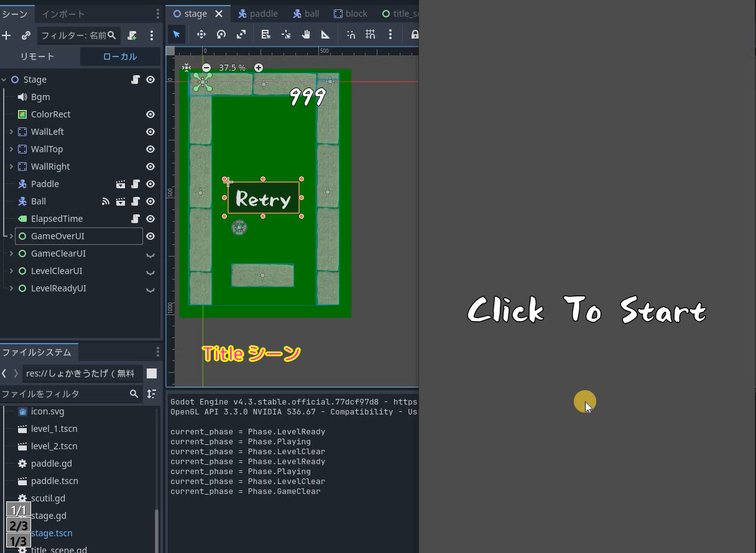
Task: Expand the WallRight node
Action: (11, 167)
